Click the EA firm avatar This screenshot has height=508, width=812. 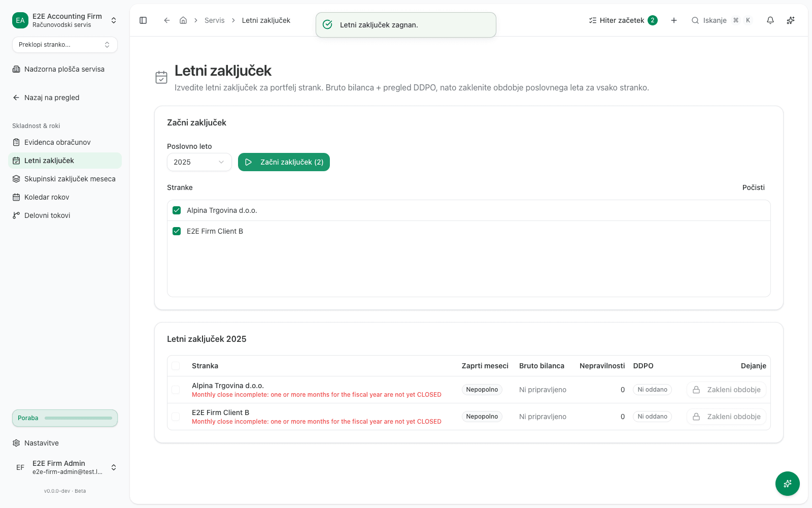(x=20, y=20)
